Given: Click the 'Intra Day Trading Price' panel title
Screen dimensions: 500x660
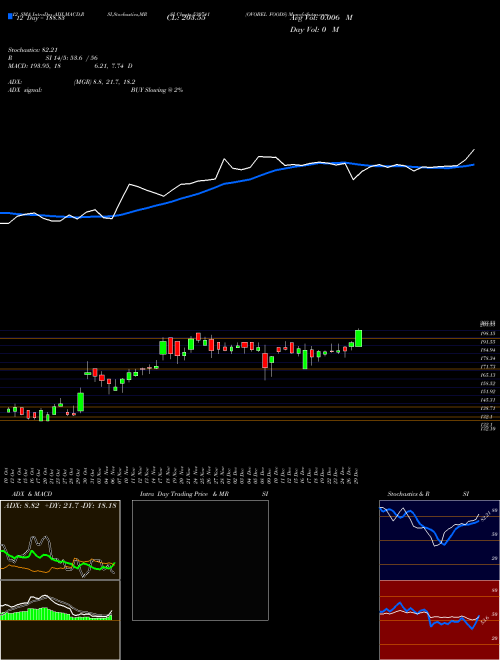Looking at the screenshot, I should pos(174,494).
